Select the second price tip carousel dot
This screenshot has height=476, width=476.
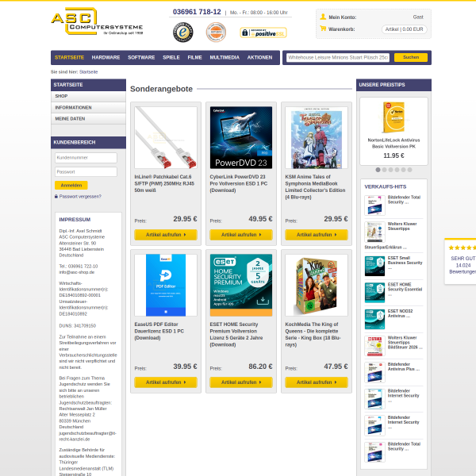tap(384, 170)
